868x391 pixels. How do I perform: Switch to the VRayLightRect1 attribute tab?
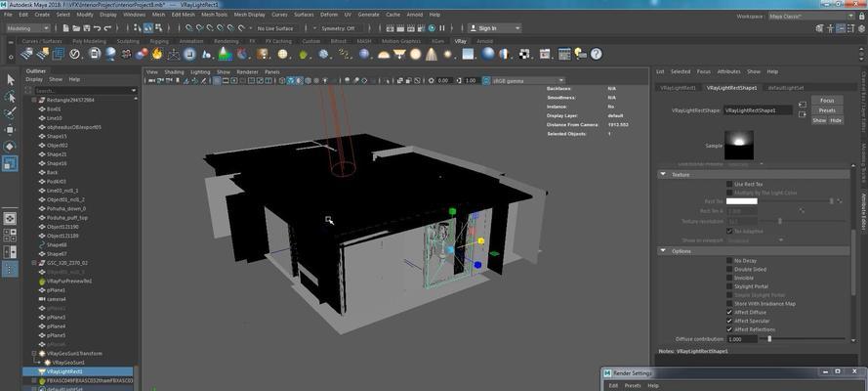point(679,88)
